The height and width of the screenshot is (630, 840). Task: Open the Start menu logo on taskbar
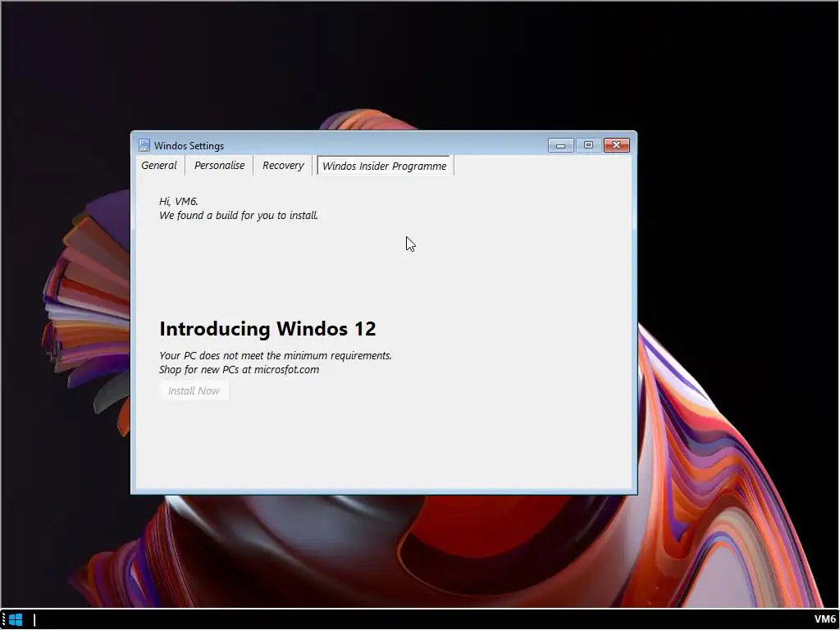(16, 620)
